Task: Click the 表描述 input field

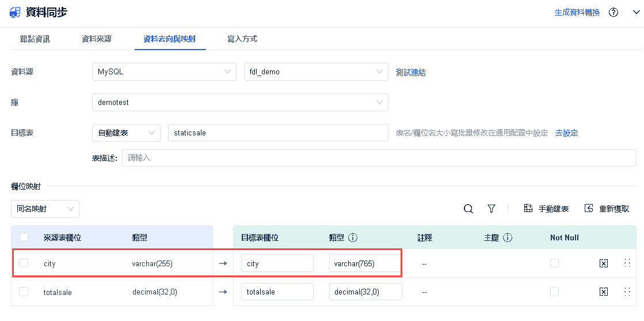Action: pyautogui.click(x=379, y=157)
